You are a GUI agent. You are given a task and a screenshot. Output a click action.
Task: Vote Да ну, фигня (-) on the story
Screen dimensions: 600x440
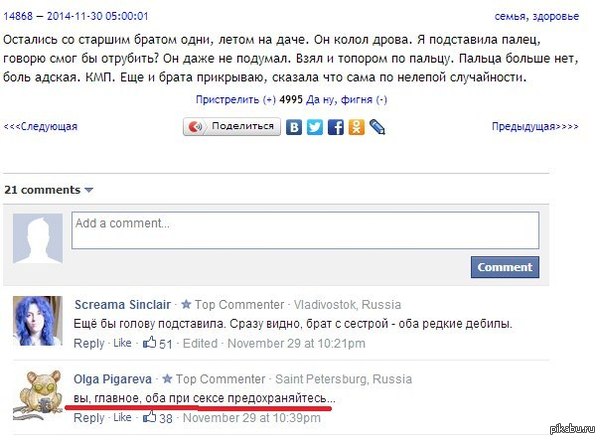(x=346, y=100)
